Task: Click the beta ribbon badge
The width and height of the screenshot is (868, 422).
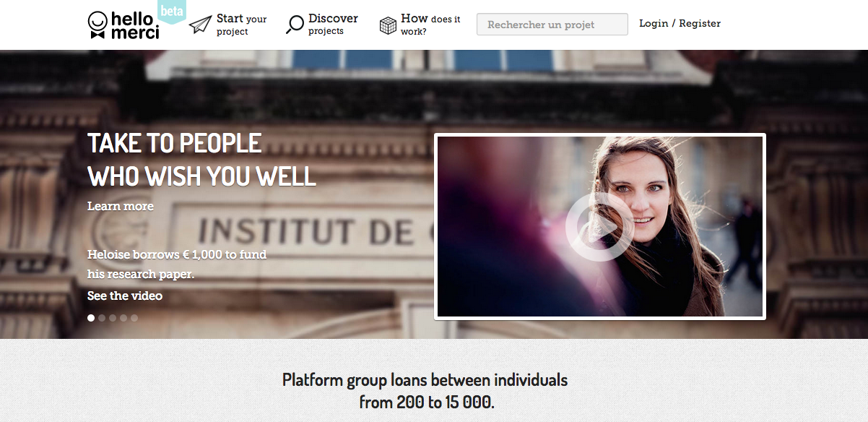Action: (171, 12)
